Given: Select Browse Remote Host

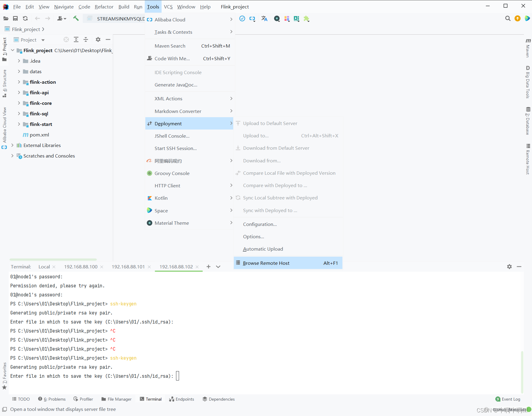Looking at the screenshot, I should pos(266,263).
